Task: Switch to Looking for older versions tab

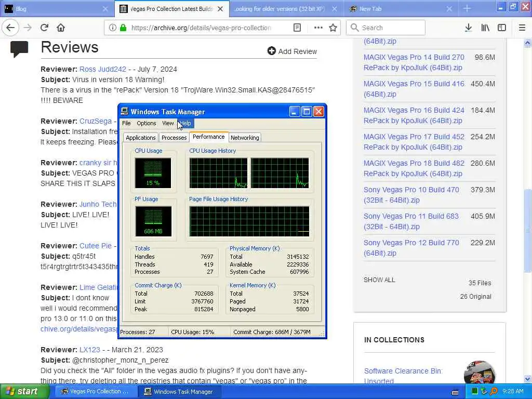Action: [x=286, y=9]
